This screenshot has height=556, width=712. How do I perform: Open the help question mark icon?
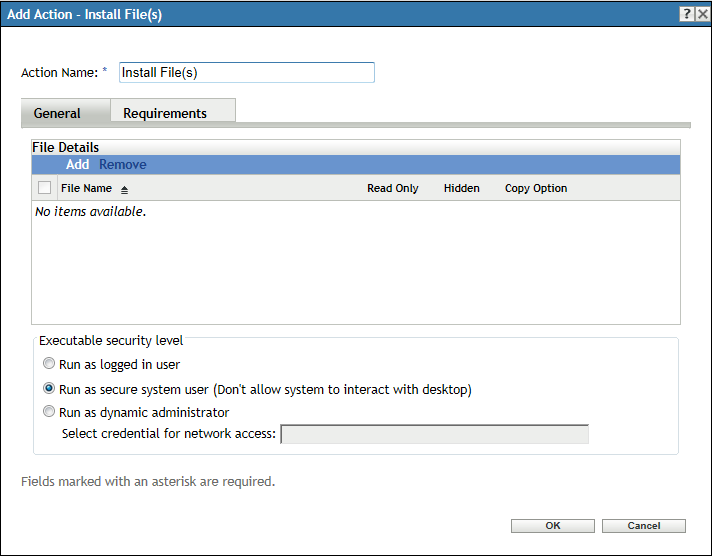(x=687, y=13)
